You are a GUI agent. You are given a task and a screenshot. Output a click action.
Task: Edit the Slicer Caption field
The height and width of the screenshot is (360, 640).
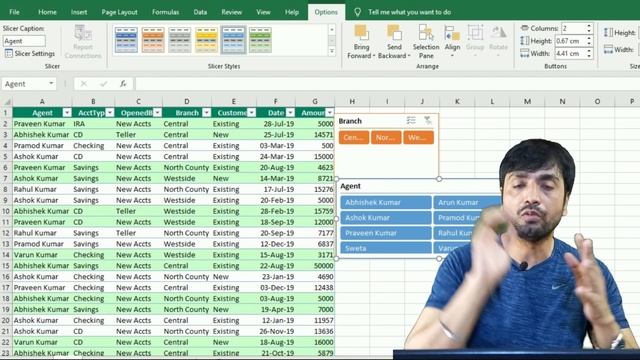coord(24,41)
